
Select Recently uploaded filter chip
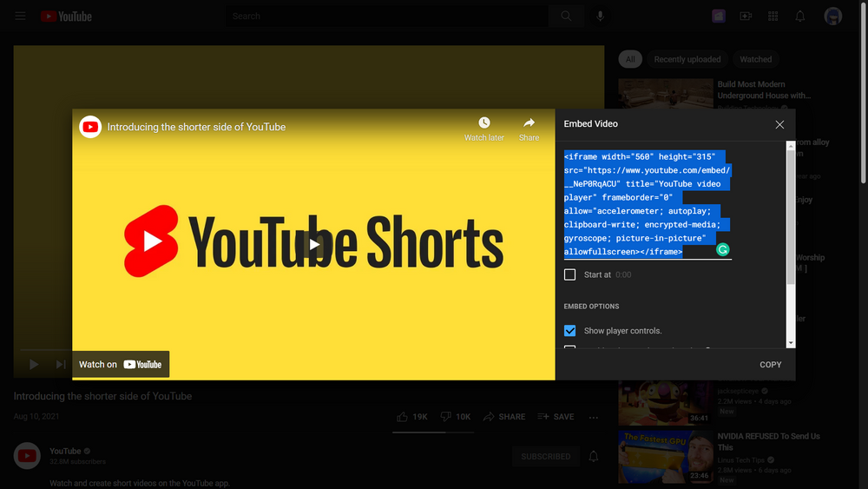[x=687, y=59]
